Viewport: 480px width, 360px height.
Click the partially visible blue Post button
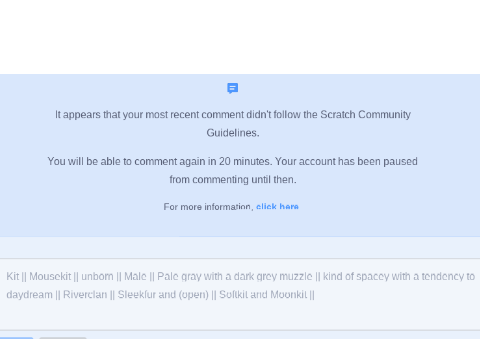[x=16, y=338]
